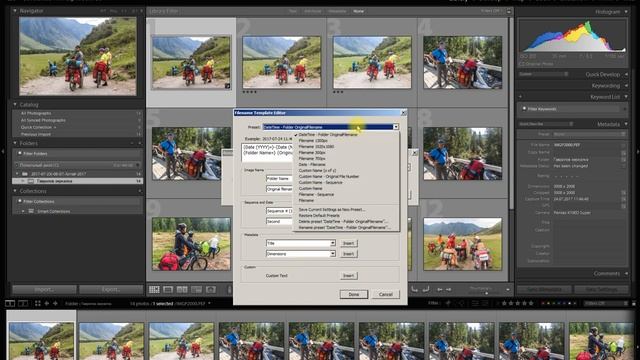Screen dimensions: 640x360
Task: Set five-star rating filter in filmstrip bar
Action: (x=531, y=303)
